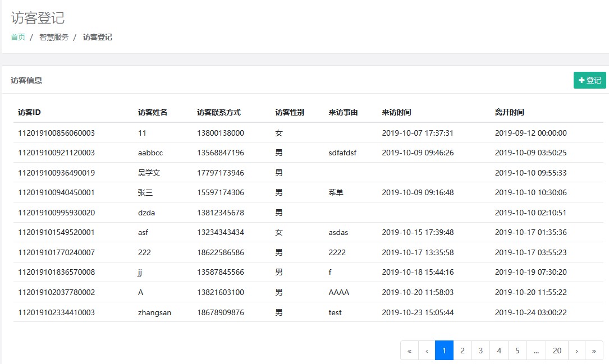Jump to first page with « icon

pos(409,351)
